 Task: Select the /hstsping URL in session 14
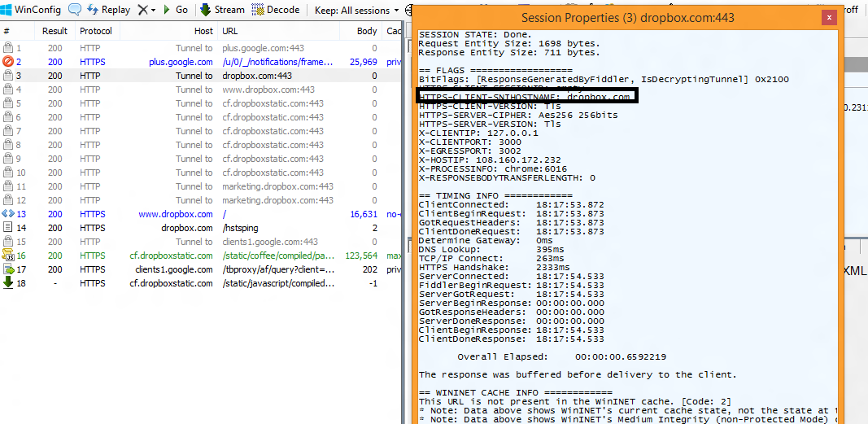[x=240, y=228]
